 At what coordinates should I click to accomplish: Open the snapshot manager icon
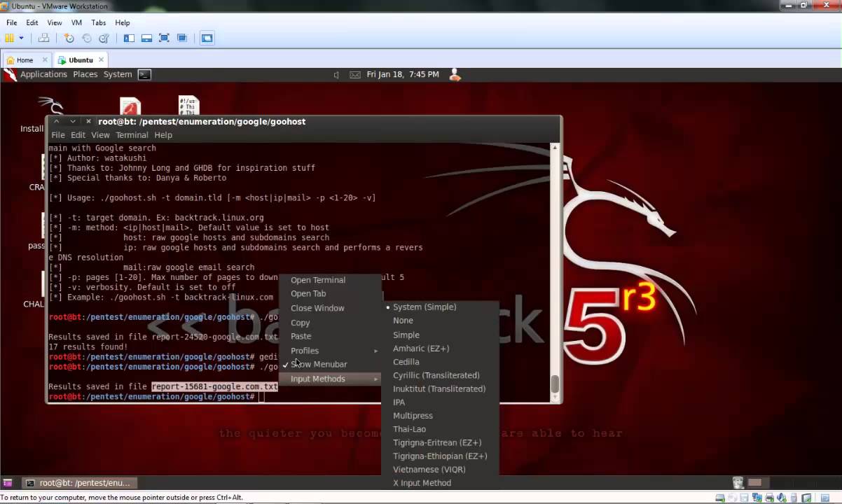pos(104,38)
